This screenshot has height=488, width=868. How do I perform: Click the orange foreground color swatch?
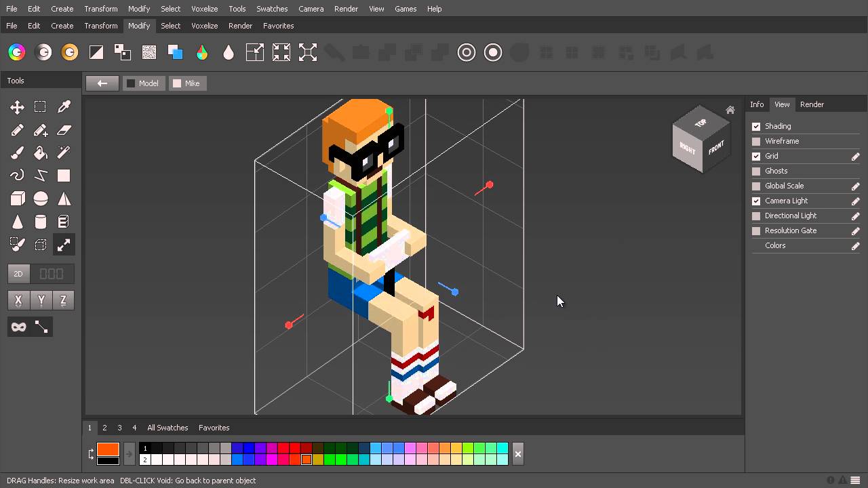point(108,449)
